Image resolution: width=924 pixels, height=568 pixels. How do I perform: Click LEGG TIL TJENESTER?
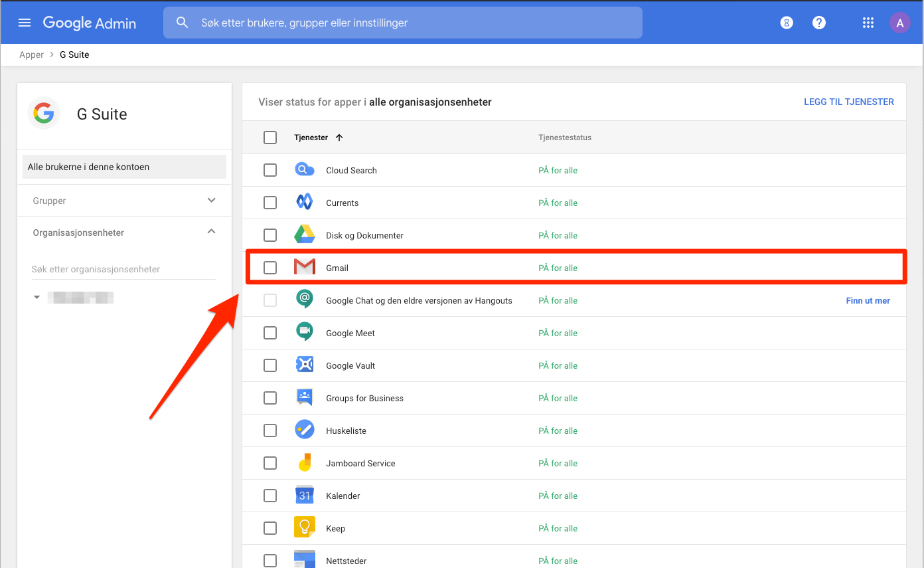(849, 102)
